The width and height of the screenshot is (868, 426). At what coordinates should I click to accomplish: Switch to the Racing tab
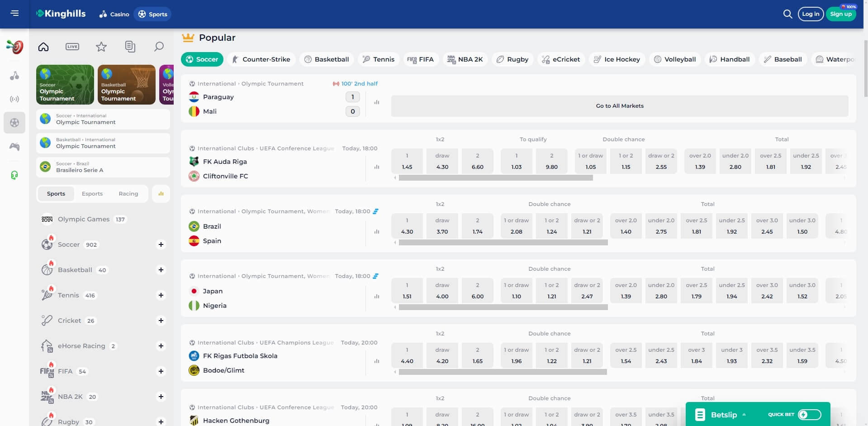click(x=128, y=194)
